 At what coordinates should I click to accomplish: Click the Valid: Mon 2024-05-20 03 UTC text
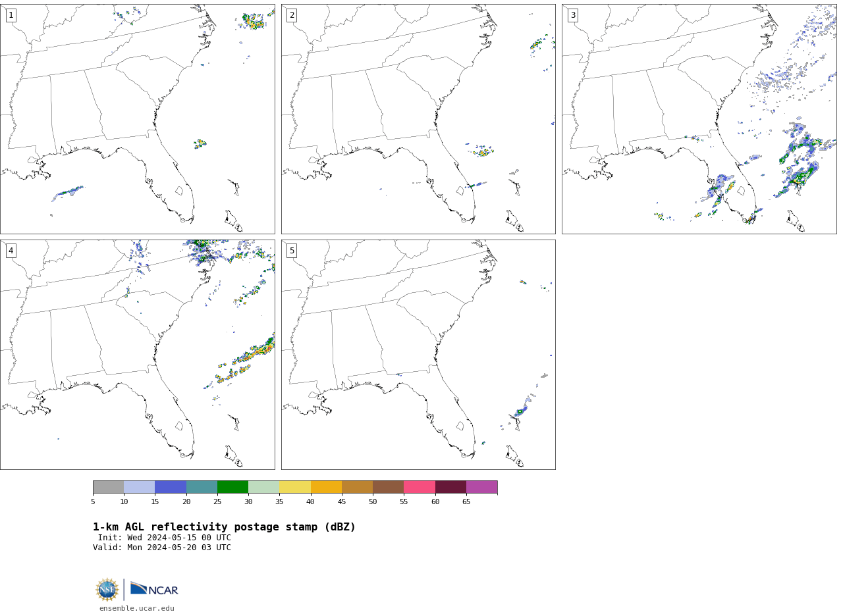click(162, 548)
